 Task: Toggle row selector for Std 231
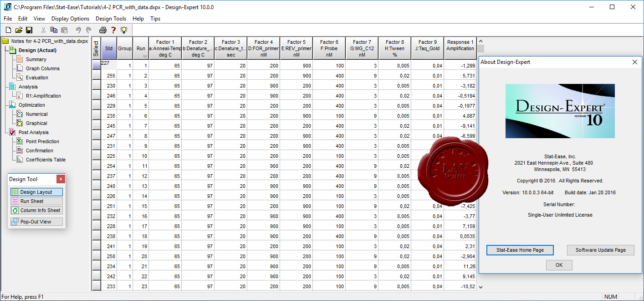(x=97, y=146)
